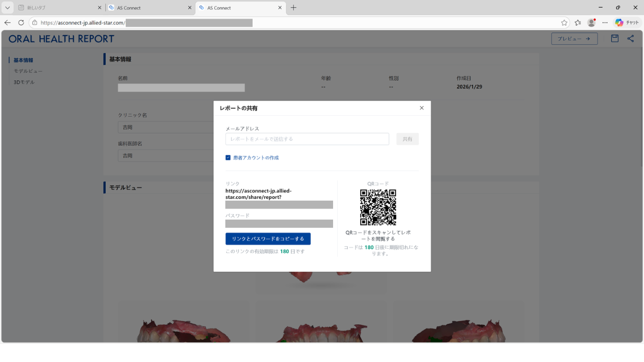
Task: Click the browser back arrow
Action: tap(8, 23)
